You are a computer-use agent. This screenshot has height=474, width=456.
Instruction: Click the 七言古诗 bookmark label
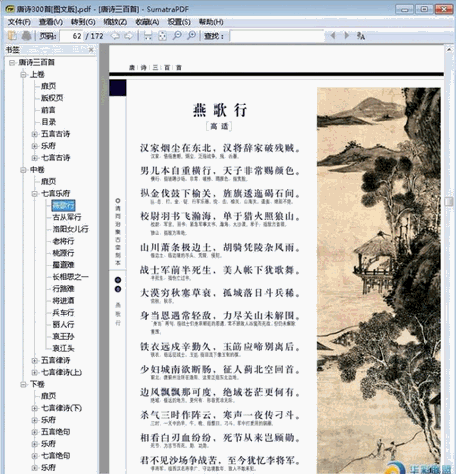[x=55, y=158]
